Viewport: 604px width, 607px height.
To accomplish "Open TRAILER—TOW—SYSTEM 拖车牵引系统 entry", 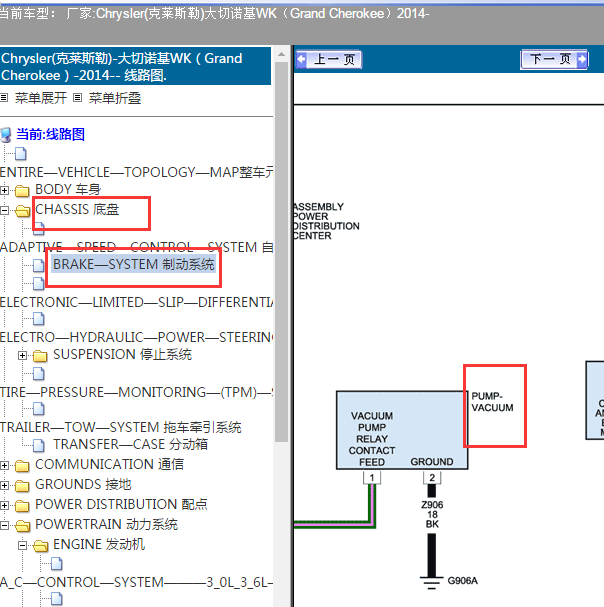I will [121, 427].
